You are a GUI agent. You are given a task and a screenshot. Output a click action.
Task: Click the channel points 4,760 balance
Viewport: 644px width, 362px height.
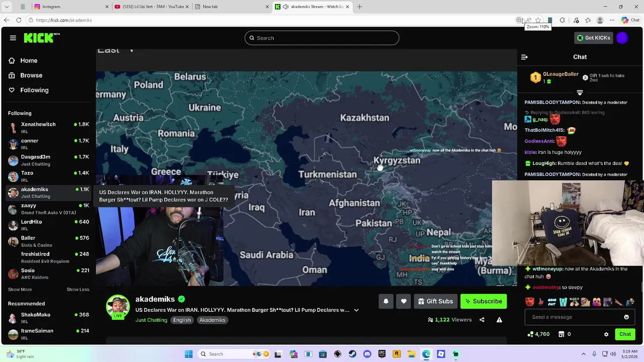(x=538, y=334)
